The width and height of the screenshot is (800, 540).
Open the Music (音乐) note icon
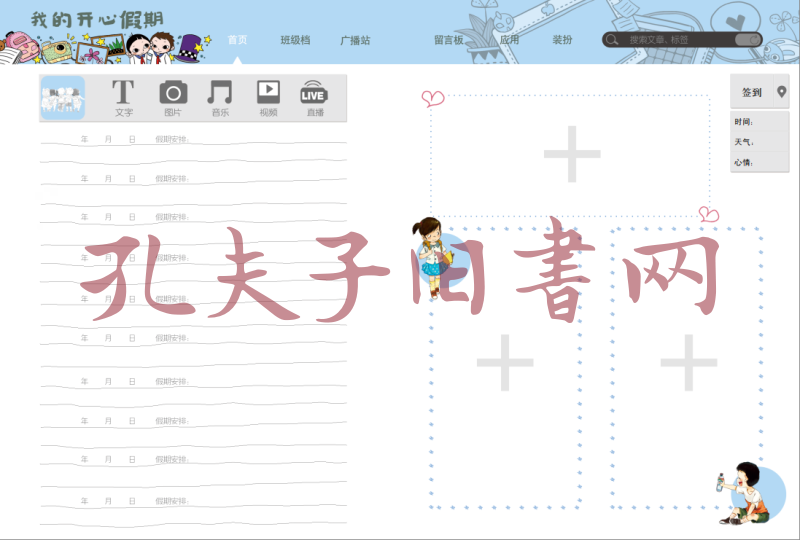click(x=220, y=97)
